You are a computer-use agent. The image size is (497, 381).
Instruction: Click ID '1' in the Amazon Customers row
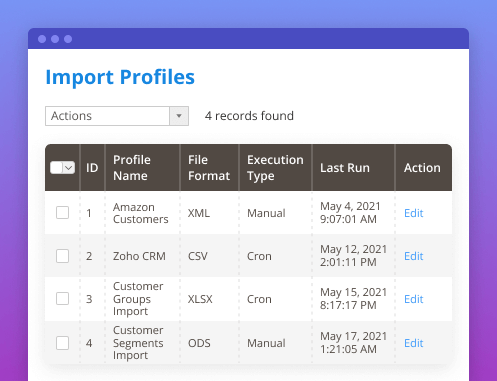(x=89, y=213)
